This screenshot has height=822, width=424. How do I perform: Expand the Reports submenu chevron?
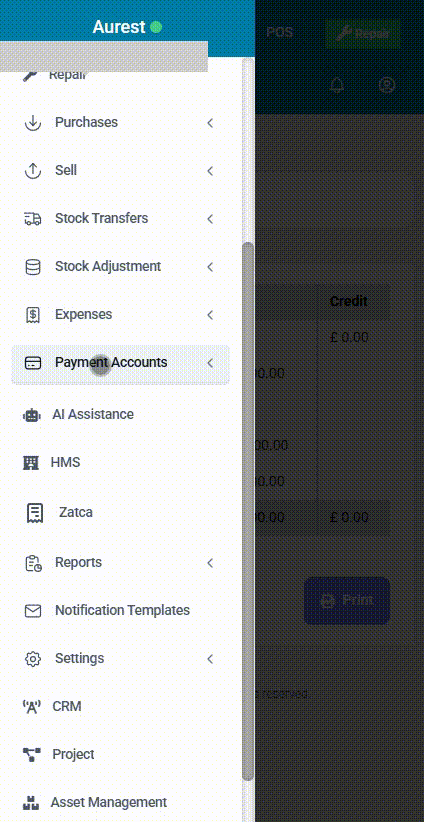tap(210, 563)
